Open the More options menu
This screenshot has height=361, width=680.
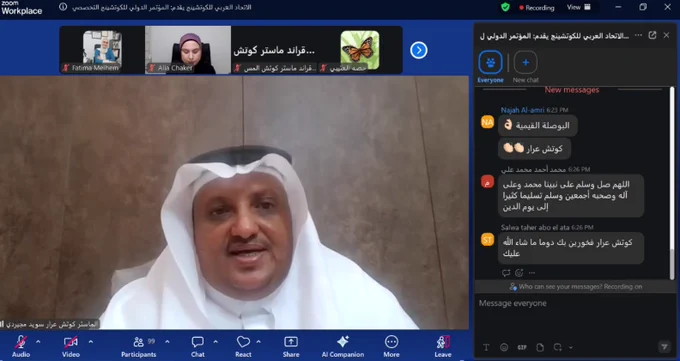coord(391,346)
